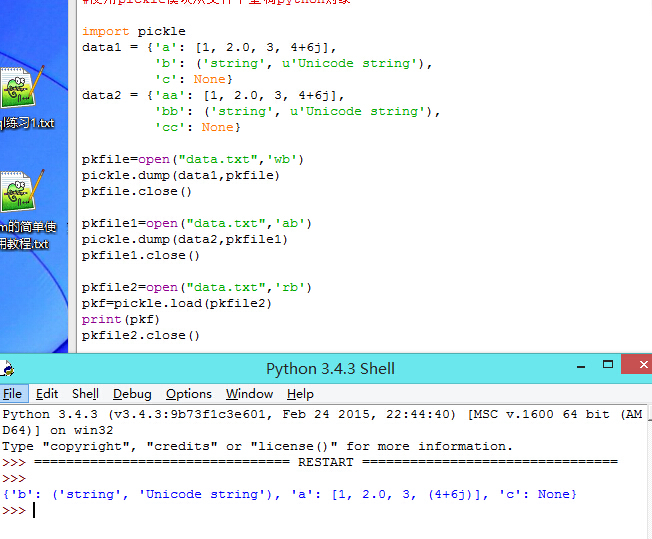Click the pickle.dump(data1,pkfile) code line
The width and height of the screenshot is (652, 539).
click(x=180, y=175)
